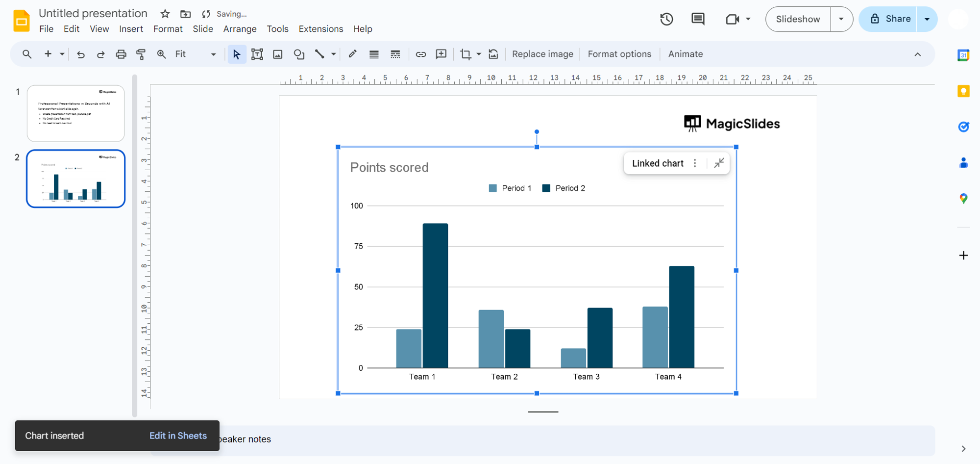Screen dimensions: 980x464
Task: Click the zoom magnifier tool
Action: click(161, 54)
